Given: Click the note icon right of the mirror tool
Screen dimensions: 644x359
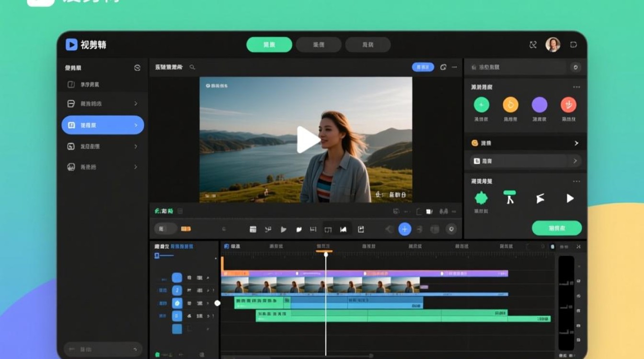Looking at the screenshot, I should 361,229.
